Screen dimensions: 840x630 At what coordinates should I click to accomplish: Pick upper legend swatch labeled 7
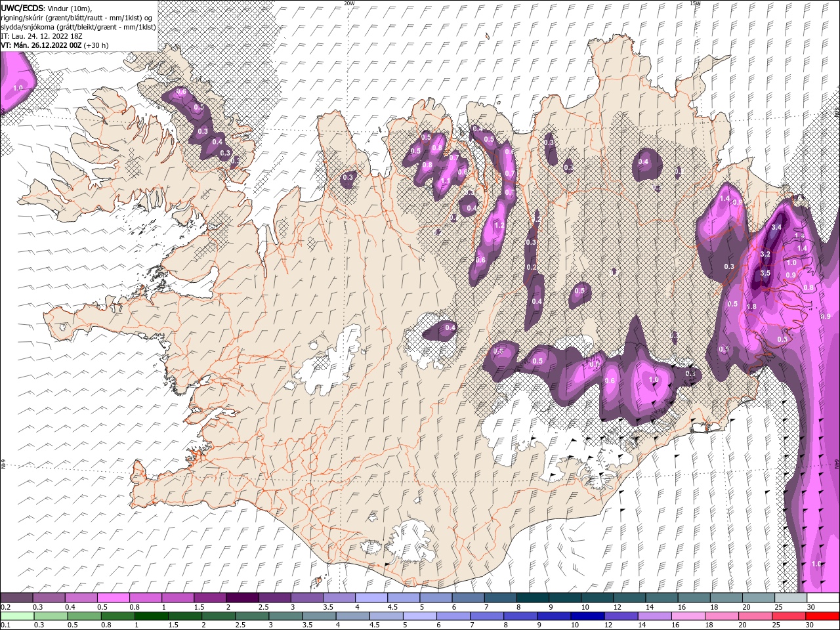500,598
